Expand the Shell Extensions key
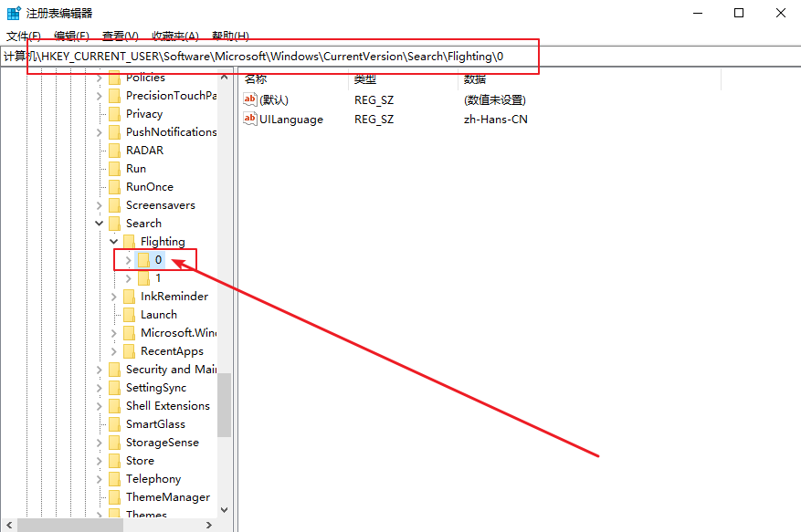The image size is (801, 532). click(99, 406)
